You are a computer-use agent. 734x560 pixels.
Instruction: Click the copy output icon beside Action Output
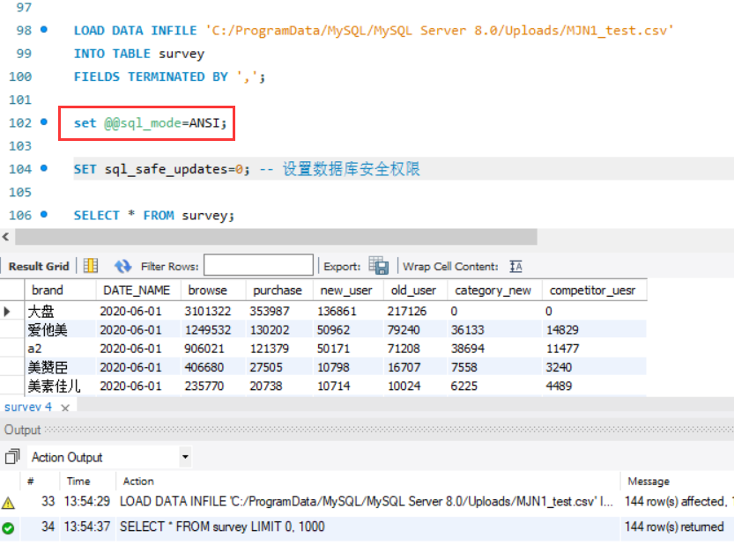12,456
